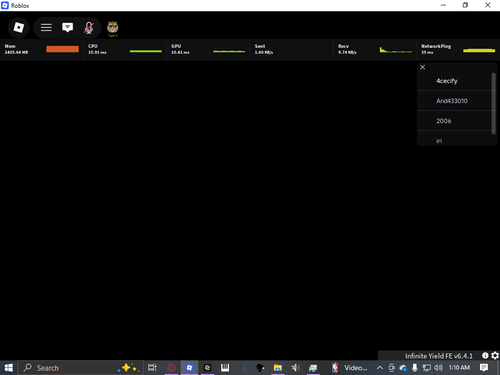
Task: Open the NBA Video taskbar item
Action: click(x=349, y=368)
